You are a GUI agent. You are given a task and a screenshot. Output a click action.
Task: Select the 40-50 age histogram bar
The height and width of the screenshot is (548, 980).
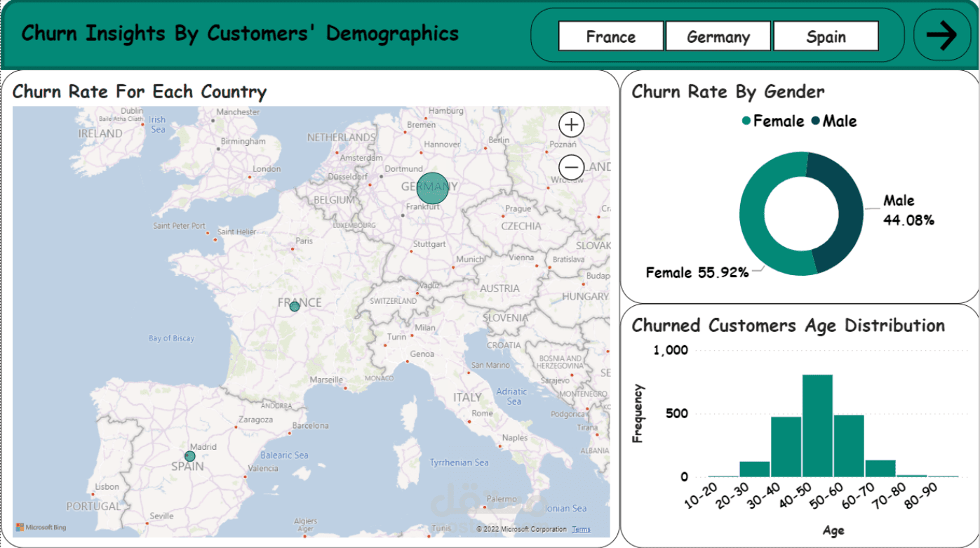tap(817, 426)
